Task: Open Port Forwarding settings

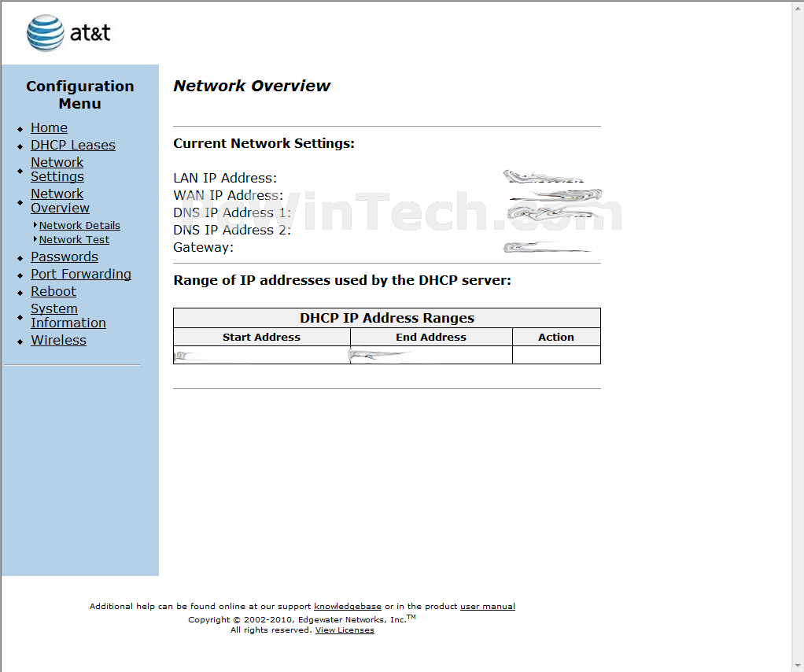Action: pyautogui.click(x=81, y=275)
